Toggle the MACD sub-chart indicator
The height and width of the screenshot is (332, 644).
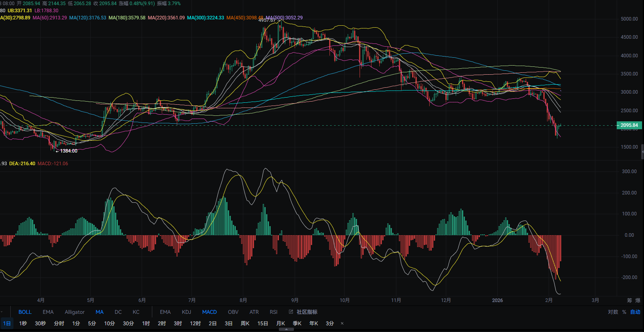point(209,312)
